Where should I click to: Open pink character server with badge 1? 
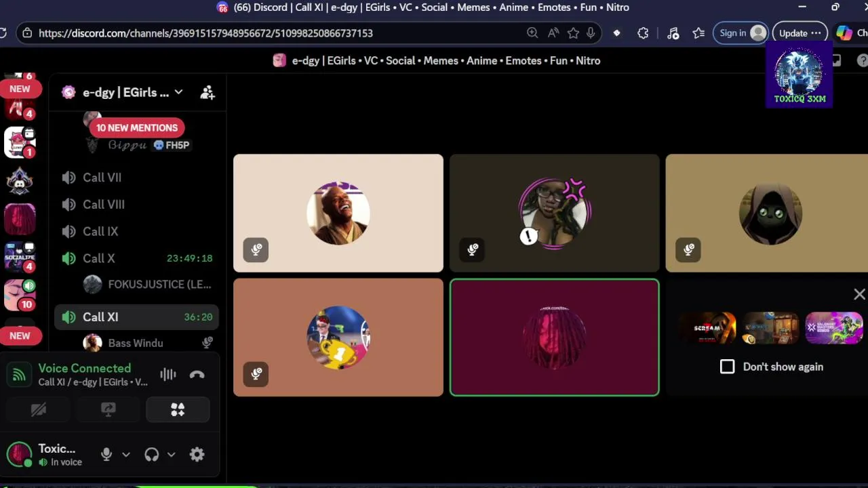[20, 142]
